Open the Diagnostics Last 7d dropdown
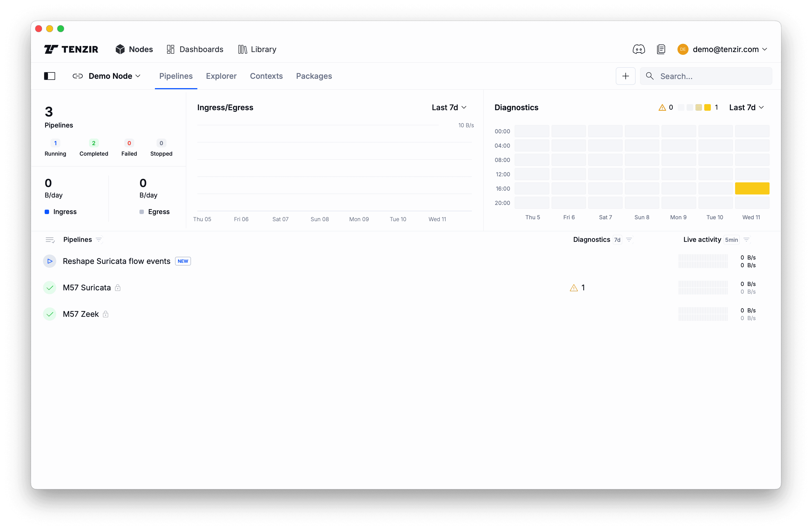Screen dimensions: 812x530 tap(746, 107)
